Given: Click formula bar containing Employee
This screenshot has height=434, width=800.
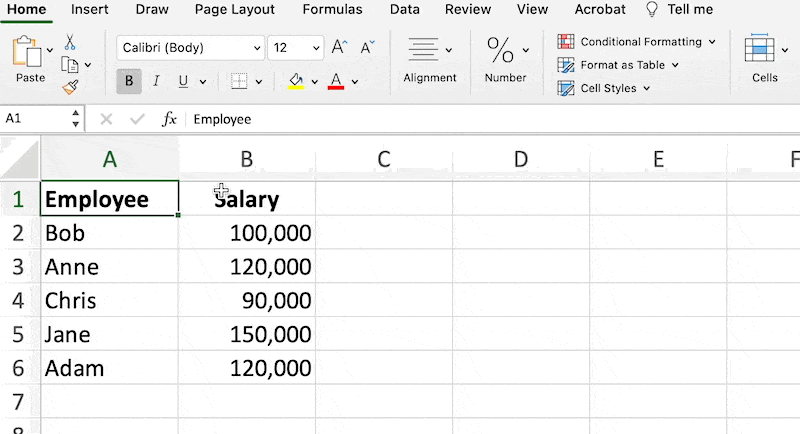Looking at the screenshot, I should click(x=492, y=119).
